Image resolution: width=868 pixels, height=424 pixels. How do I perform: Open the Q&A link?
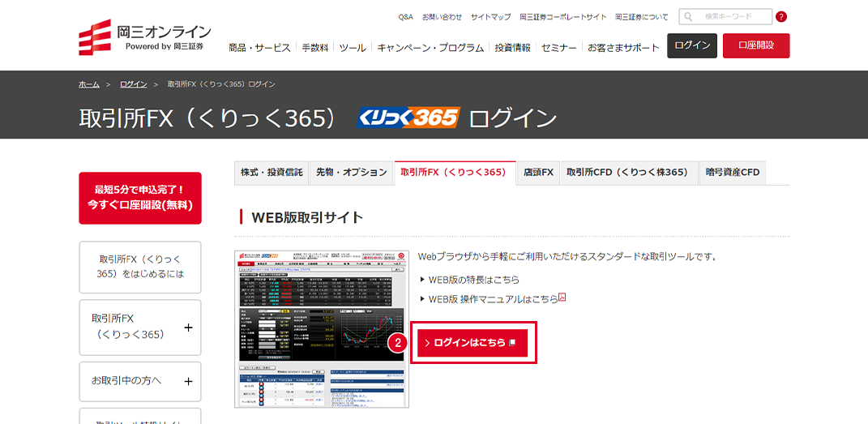pos(406,17)
